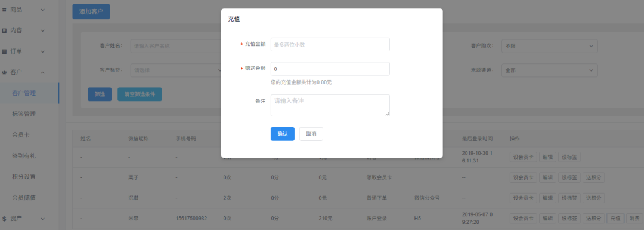
Task: Click the 资产 dollar sign icon
Action: (x=5, y=219)
